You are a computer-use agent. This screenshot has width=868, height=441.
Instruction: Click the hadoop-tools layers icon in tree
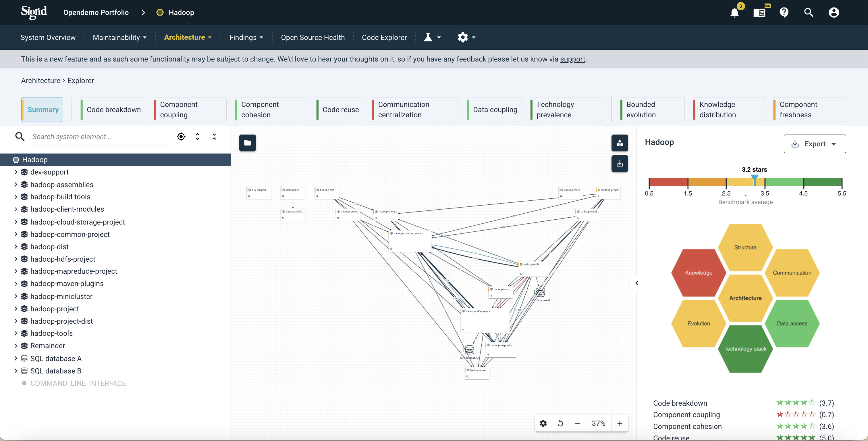(24, 333)
